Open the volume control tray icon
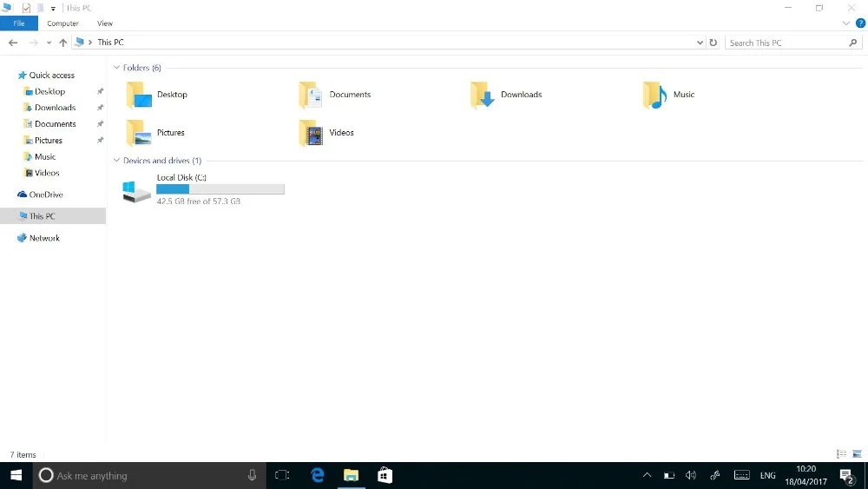The width and height of the screenshot is (868, 489). [690, 475]
